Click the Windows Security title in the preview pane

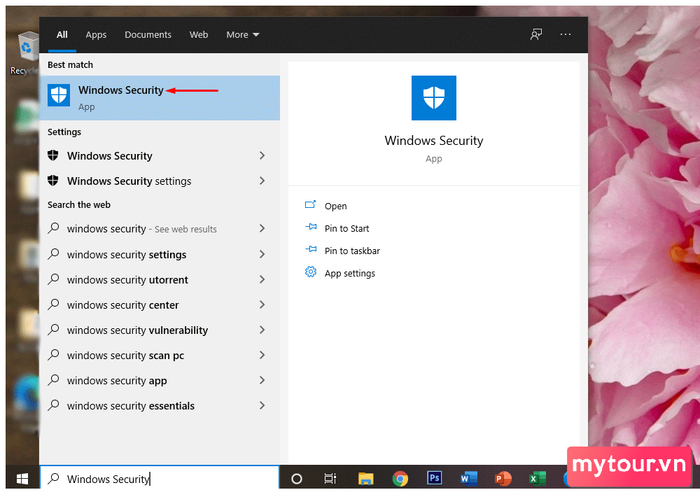coord(433,140)
